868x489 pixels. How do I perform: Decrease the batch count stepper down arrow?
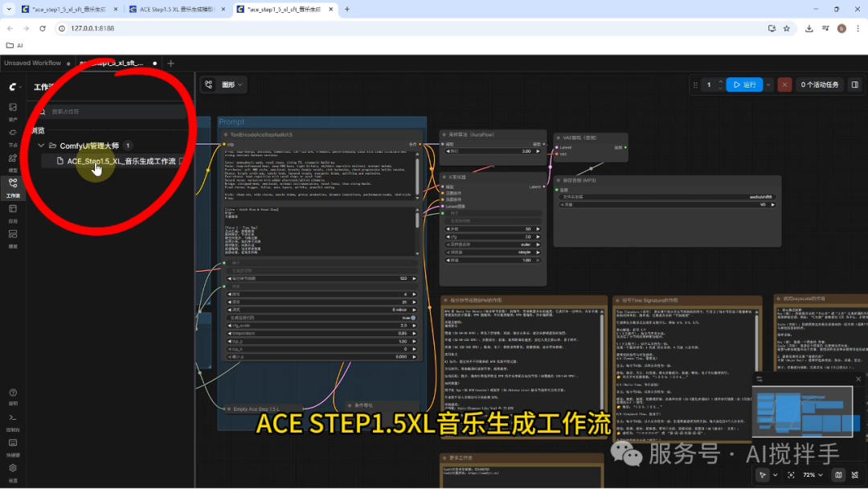click(x=720, y=88)
